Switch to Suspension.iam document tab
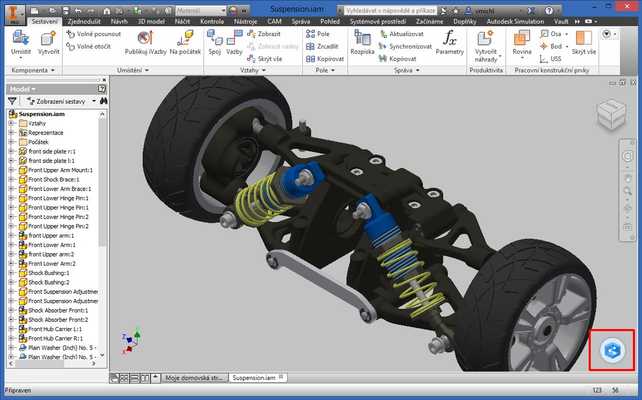Screen dimensions: 642x400 tap(257, 378)
